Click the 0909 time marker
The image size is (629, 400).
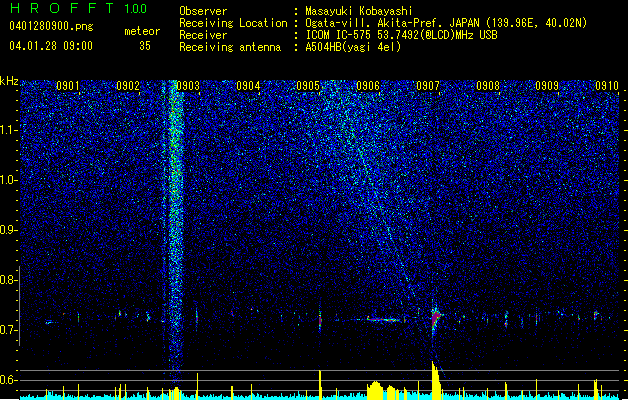tap(547, 86)
